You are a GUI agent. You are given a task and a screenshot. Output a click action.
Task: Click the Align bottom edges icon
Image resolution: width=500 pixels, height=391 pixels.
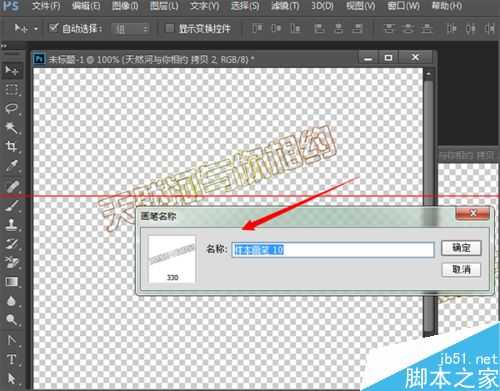pos(295,28)
